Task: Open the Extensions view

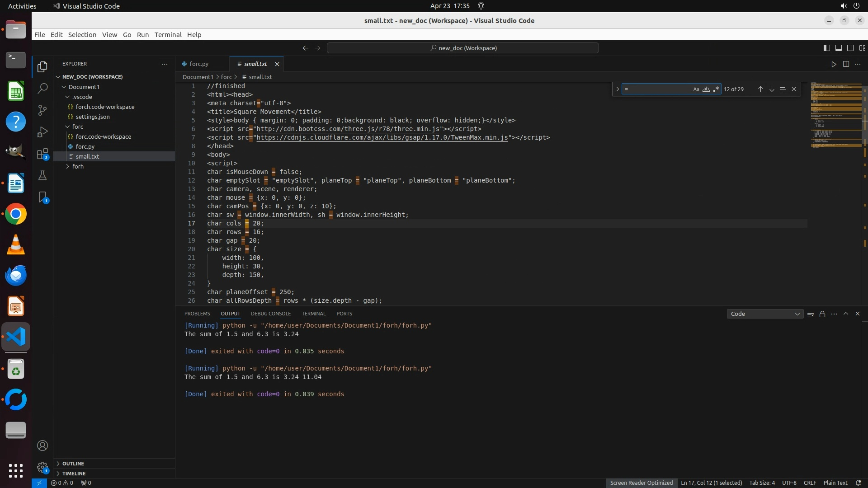Action: 42,154
